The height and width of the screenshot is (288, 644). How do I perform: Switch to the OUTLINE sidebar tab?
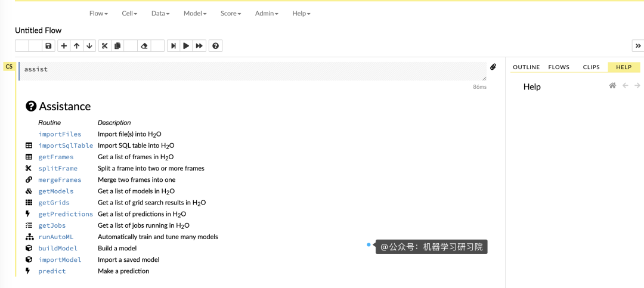click(x=526, y=67)
